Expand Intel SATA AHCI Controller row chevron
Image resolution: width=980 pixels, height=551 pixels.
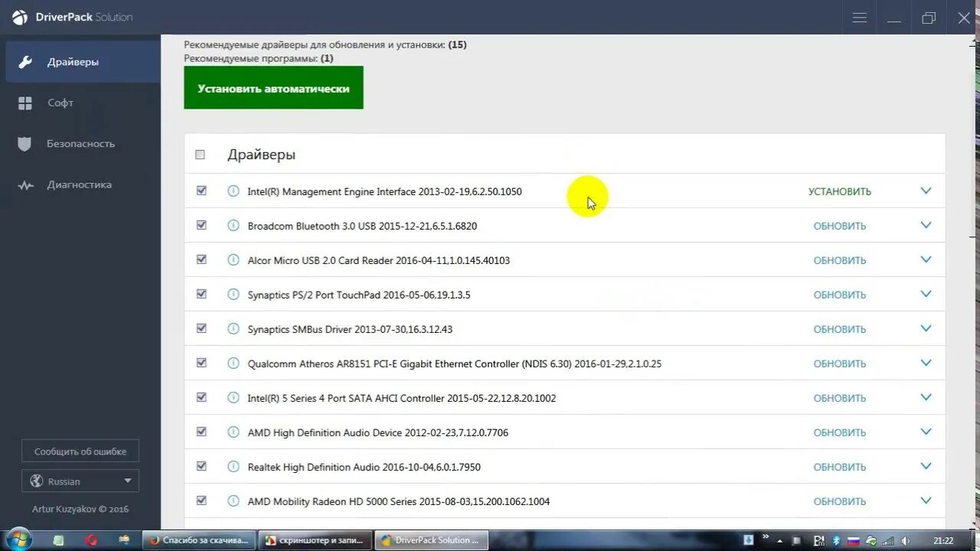[926, 397]
